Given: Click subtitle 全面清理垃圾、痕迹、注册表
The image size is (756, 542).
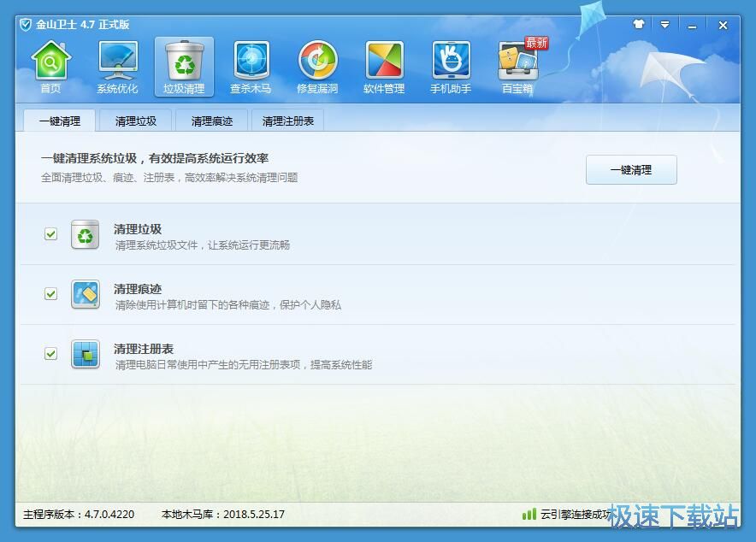Looking at the screenshot, I should tap(108, 177).
